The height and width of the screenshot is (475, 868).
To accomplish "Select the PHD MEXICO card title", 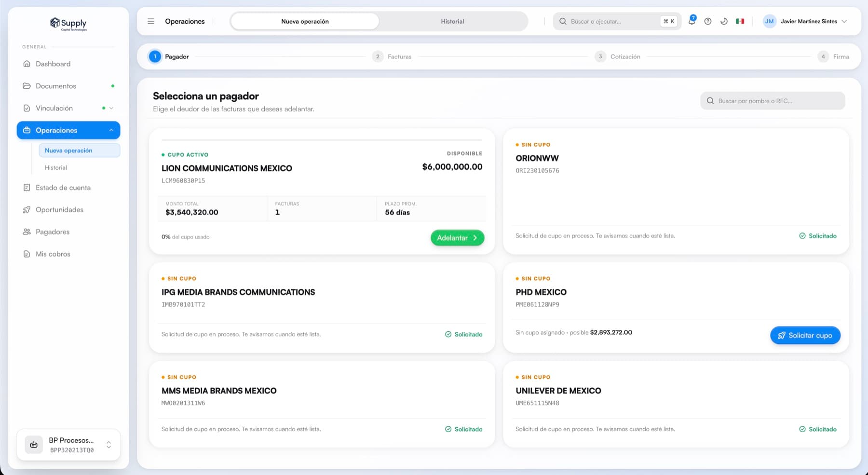I will tap(541, 292).
